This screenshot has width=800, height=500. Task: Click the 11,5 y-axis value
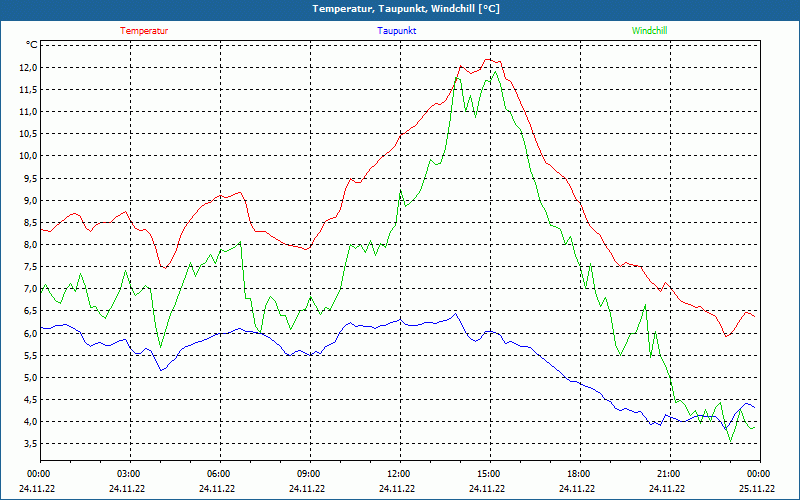click(29, 89)
